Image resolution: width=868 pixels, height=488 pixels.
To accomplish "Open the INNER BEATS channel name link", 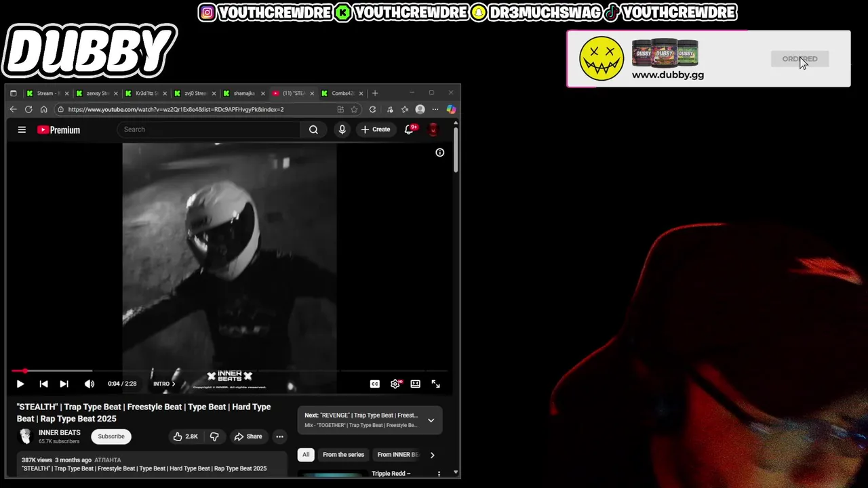I will click(x=60, y=432).
